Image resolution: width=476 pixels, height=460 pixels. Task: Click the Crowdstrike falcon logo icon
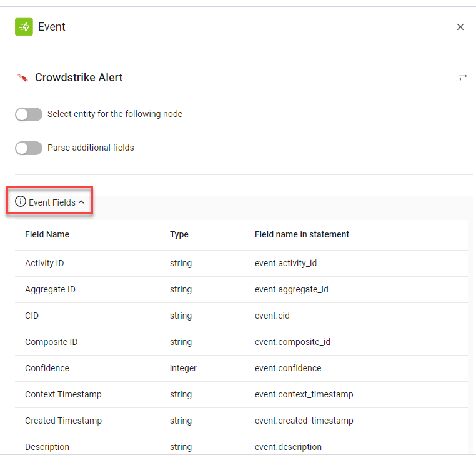pos(22,77)
